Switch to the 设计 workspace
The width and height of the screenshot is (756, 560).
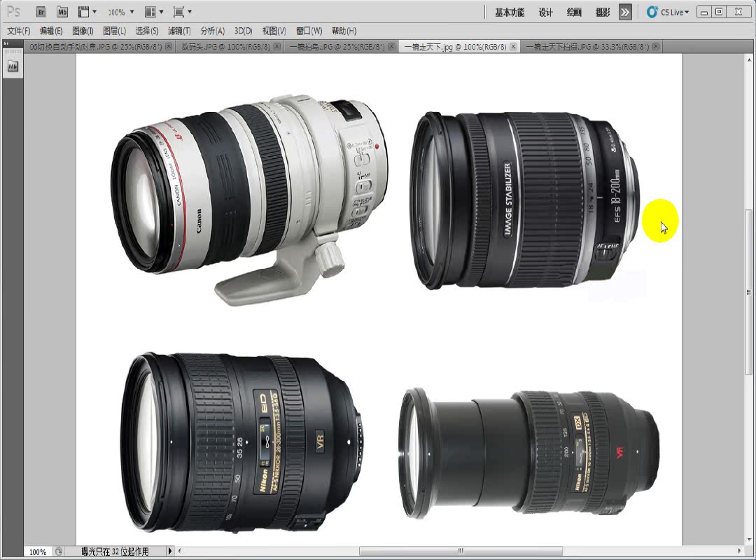click(545, 13)
